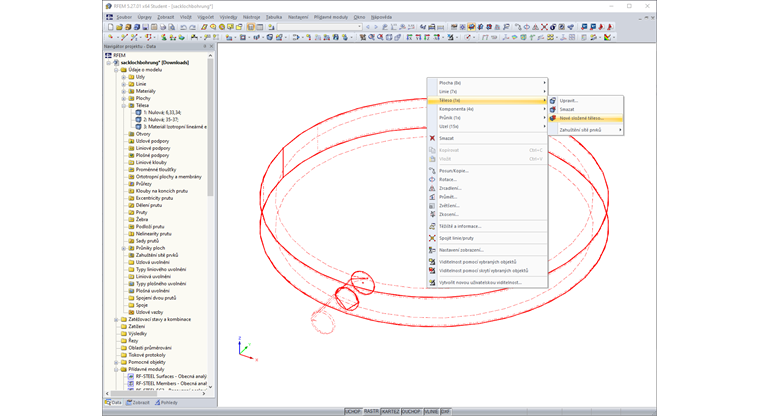Click the colorful results icon at toolbar end
Image resolution: width=760 pixels, height=416 pixels.
point(607,37)
